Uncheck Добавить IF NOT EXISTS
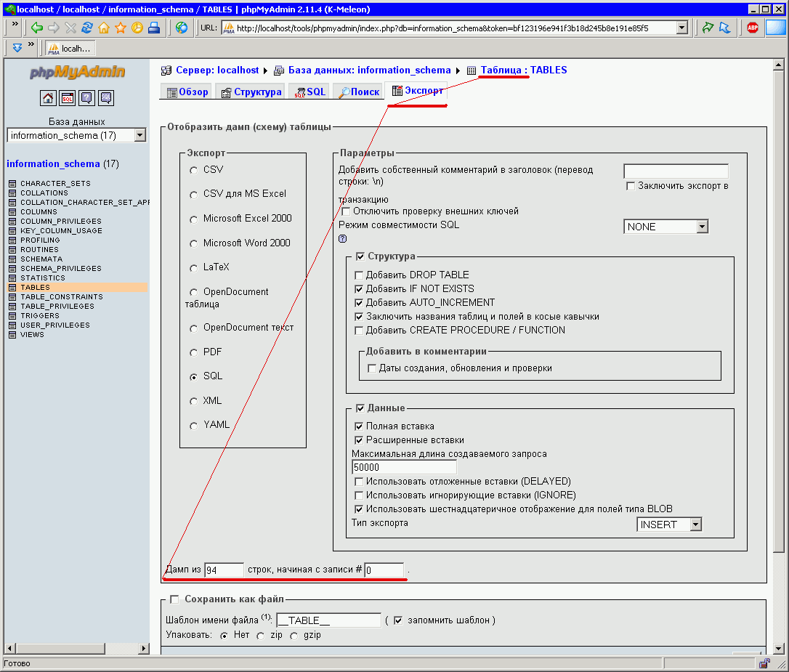Viewport: 789px width, 672px height. tap(359, 289)
